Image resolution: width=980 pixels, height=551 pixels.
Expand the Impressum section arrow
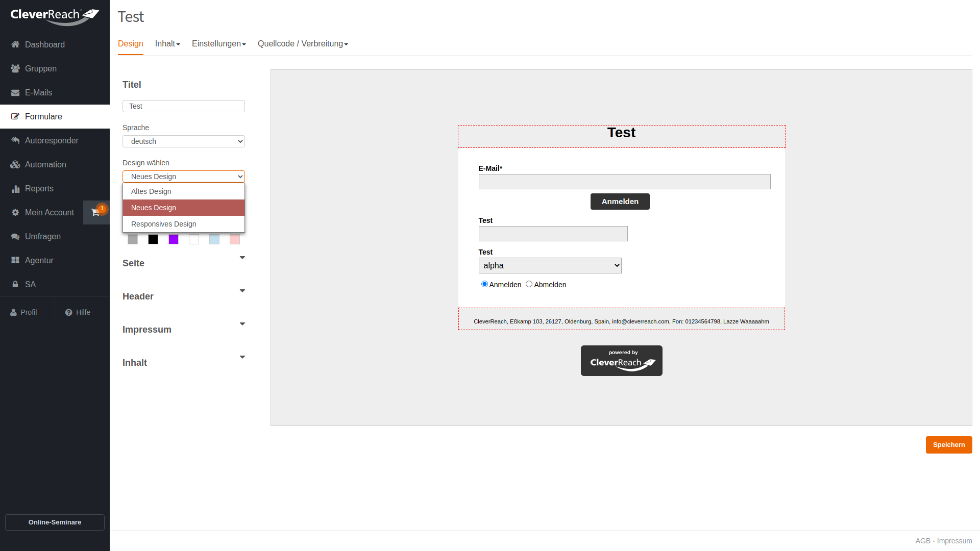pyautogui.click(x=242, y=324)
